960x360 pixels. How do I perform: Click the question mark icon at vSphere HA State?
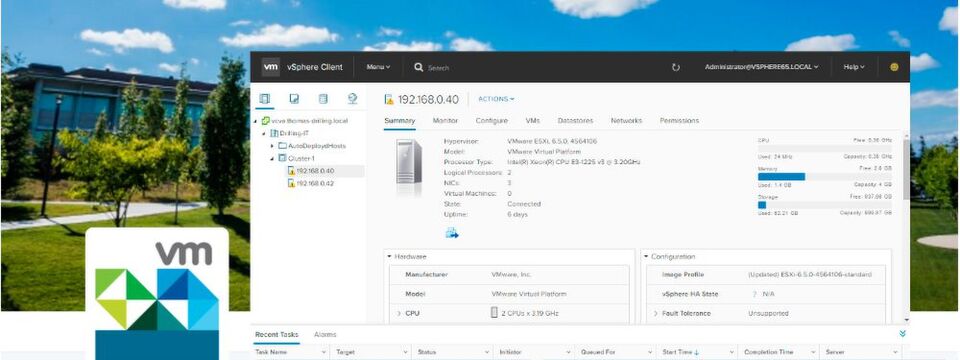[754, 294]
